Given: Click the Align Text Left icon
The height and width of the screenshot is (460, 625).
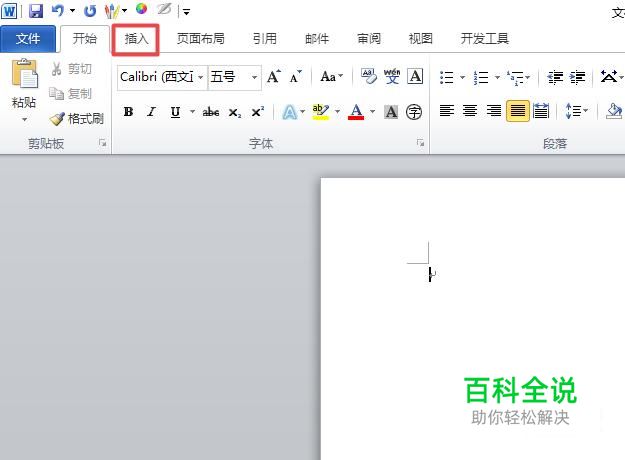Looking at the screenshot, I should 446,110.
